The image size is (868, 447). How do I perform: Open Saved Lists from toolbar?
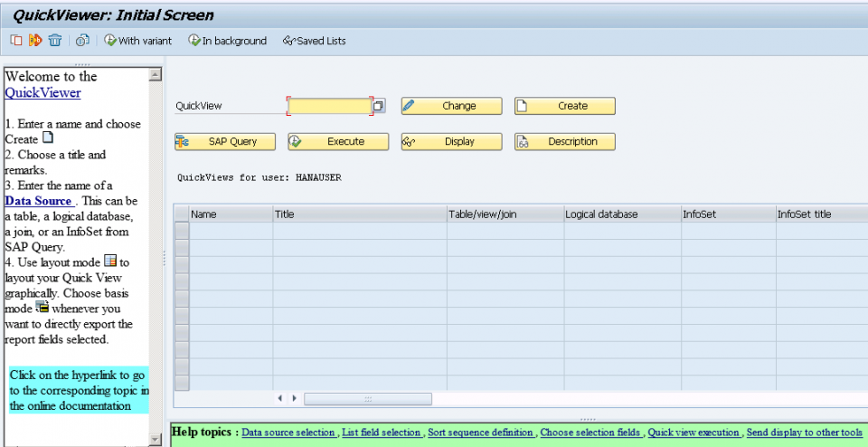click(314, 41)
